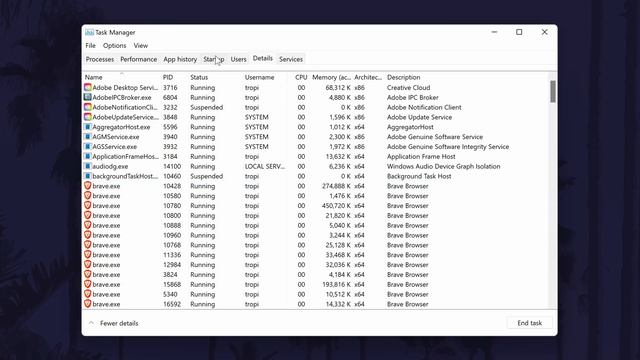Click the AGMService.exe process icon
The height and width of the screenshot is (360, 640).
coord(87,136)
